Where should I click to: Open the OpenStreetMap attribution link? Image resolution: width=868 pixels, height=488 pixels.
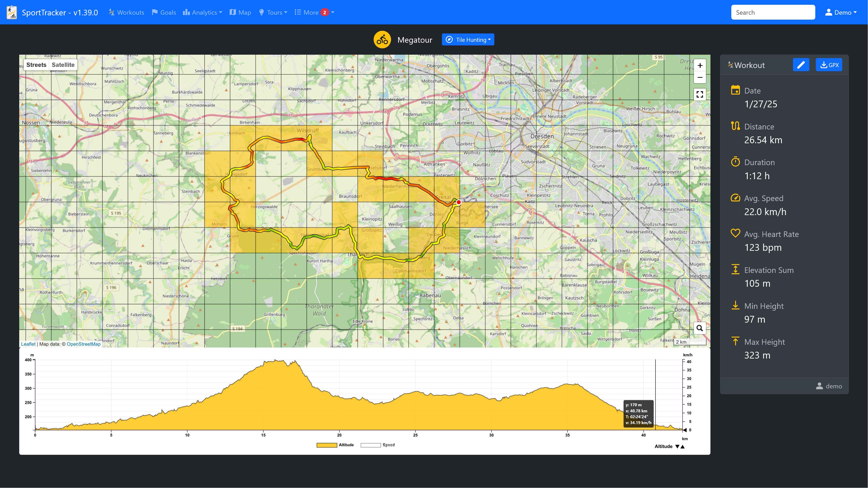coord(84,344)
